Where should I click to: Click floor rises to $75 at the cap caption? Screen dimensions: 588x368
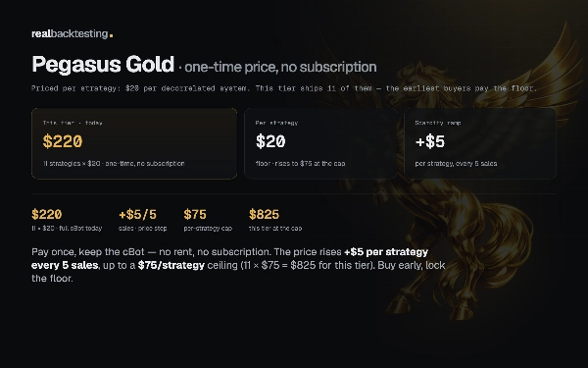[x=300, y=163]
